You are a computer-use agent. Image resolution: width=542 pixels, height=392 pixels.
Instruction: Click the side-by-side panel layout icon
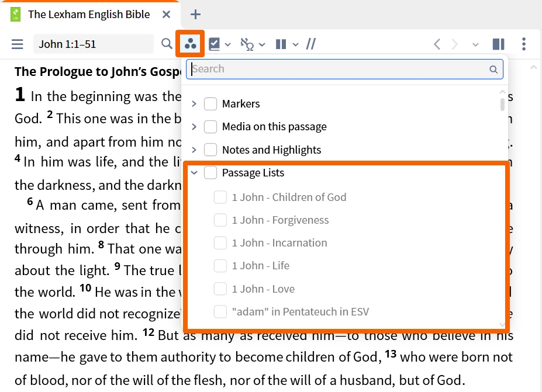(499, 44)
